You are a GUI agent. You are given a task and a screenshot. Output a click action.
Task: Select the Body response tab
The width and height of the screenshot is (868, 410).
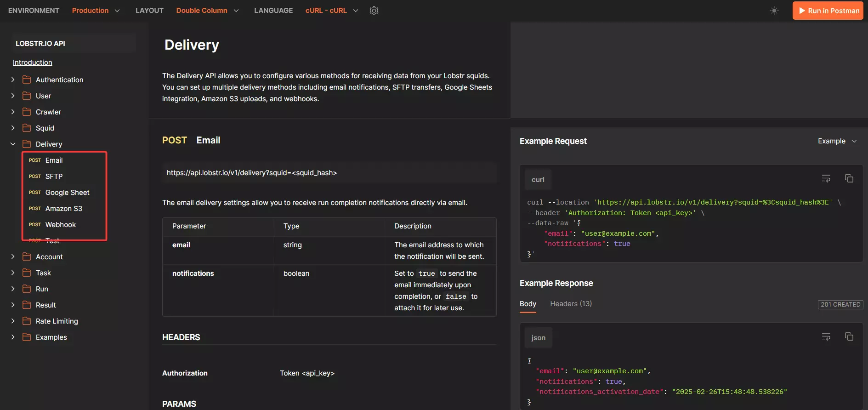point(528,304)
